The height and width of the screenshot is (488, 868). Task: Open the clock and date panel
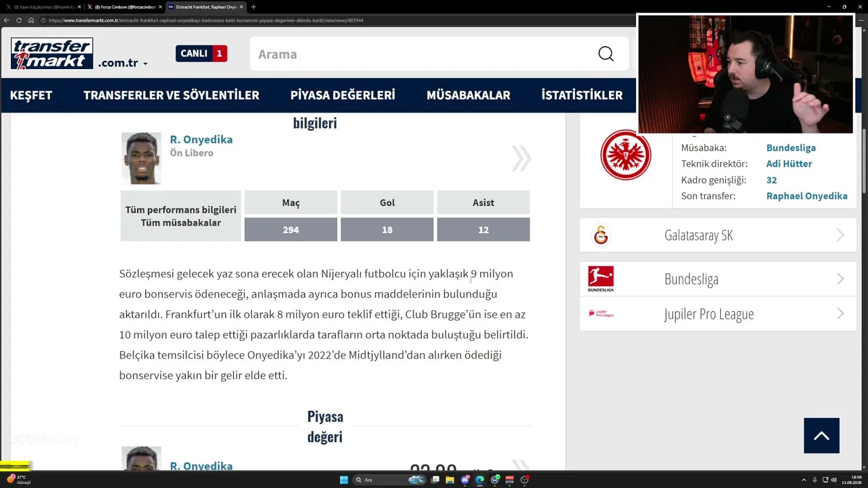(852, 480)
